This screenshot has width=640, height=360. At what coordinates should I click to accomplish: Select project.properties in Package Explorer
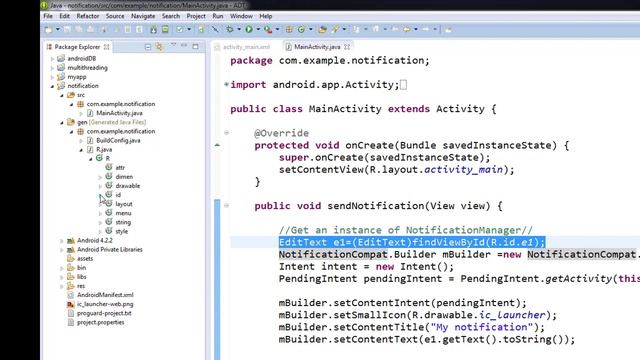[100, 322]
